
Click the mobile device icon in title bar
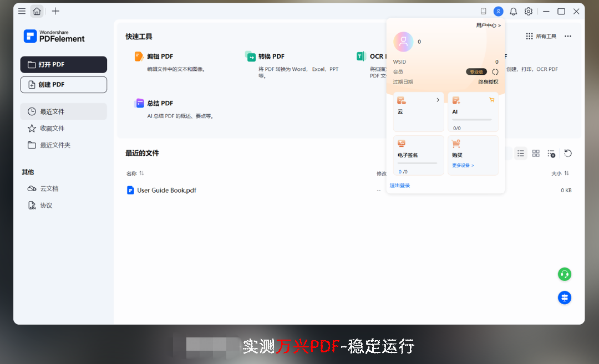click(x=483, y=11)
